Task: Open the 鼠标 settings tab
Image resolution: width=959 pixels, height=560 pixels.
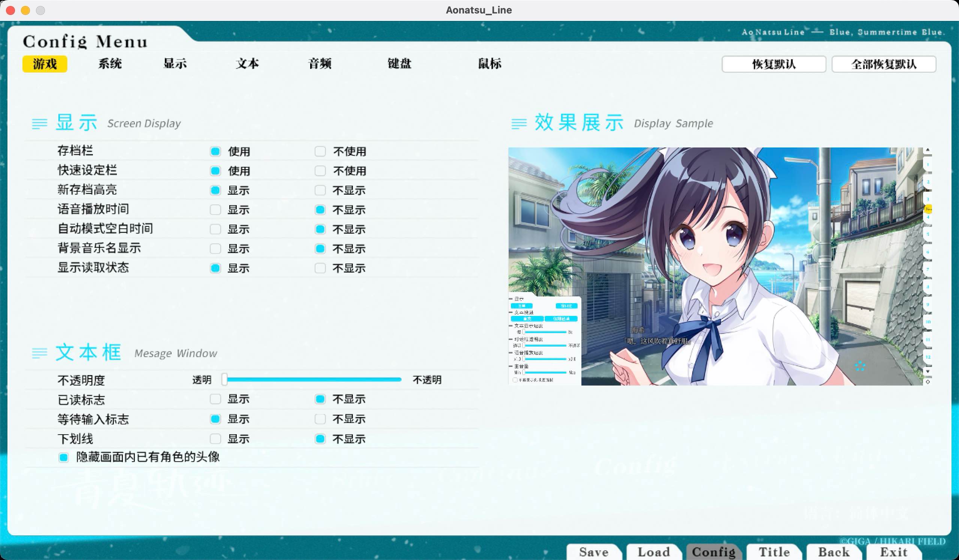Action: [490, 64]
